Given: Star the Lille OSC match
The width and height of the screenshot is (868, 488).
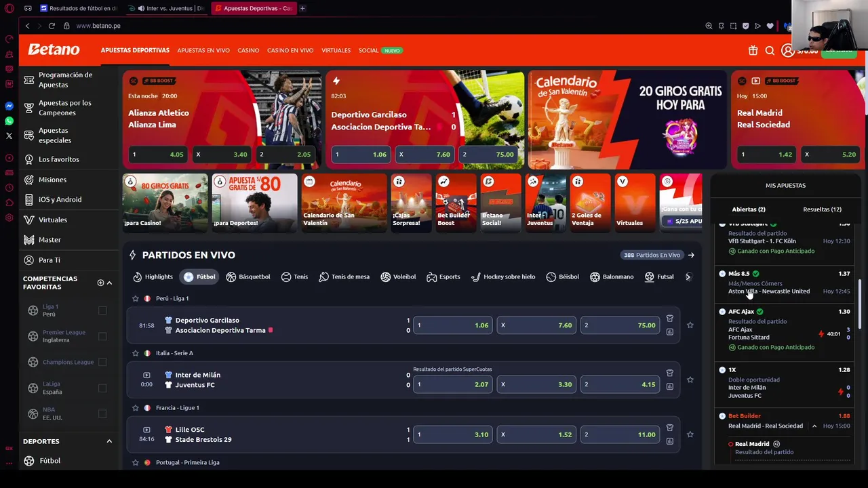Looking at the screenshot, I should coord(690,434).
